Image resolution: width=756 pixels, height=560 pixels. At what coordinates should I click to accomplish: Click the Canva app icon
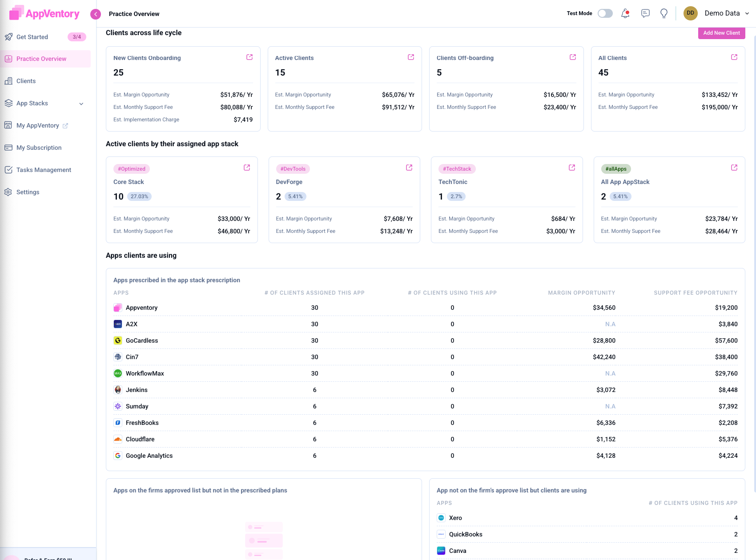click(441, 551)
